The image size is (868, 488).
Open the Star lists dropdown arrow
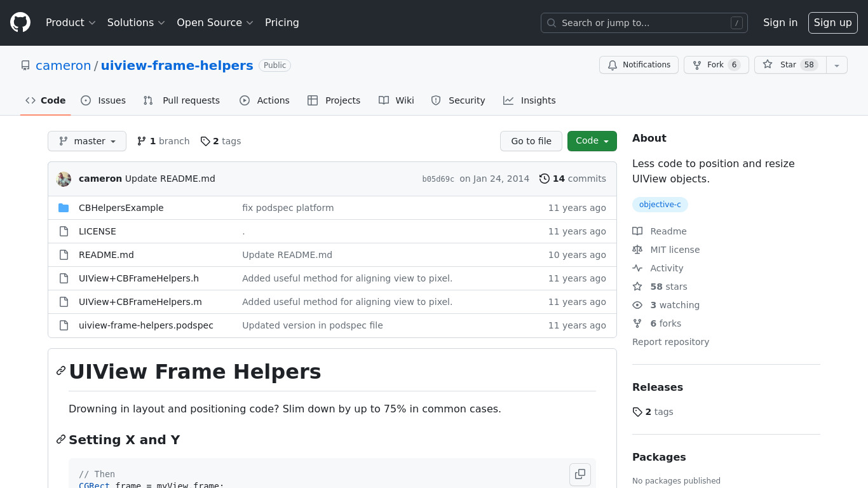pyautogui.click(x=837, y=65)
